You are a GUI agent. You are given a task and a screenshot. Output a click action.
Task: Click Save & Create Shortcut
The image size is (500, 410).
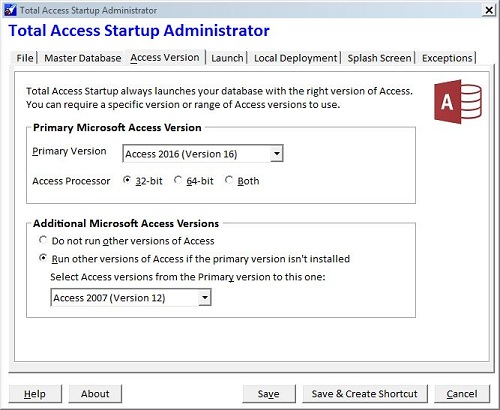(x=365, y=394)
